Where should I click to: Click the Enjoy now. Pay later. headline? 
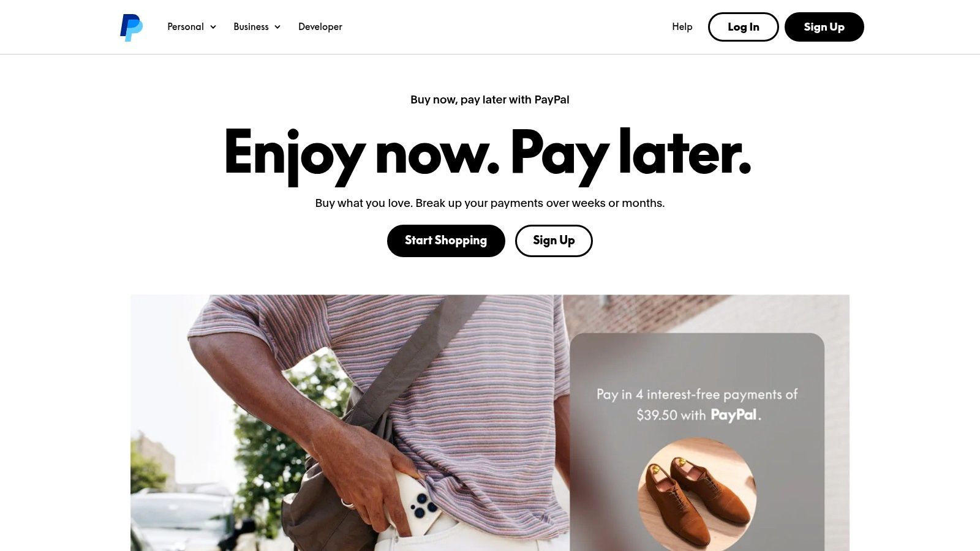(x=487, y=154)
